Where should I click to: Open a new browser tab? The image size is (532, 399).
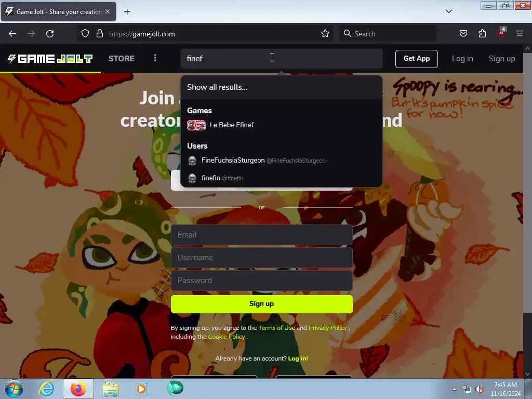pyautogui.click(x=127, y=12)
